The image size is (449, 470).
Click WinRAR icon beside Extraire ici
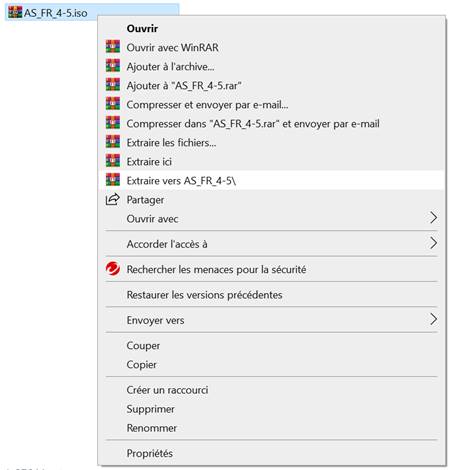coord(113,161)
